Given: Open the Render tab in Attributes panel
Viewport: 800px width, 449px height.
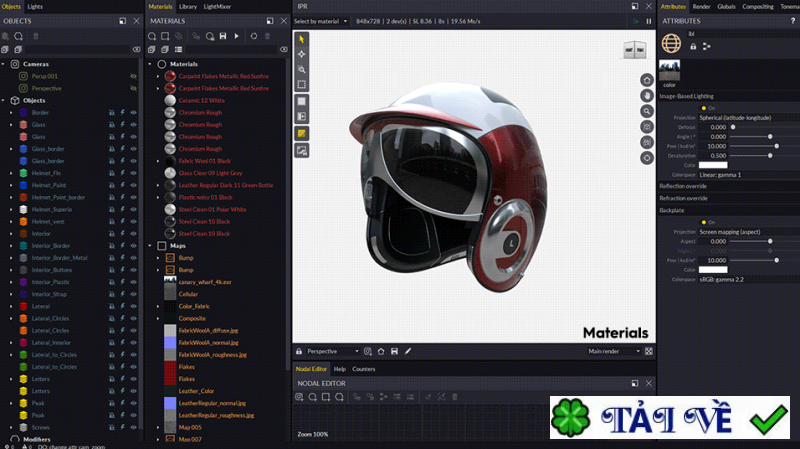Looking at the screenshot, I should 702,6.
